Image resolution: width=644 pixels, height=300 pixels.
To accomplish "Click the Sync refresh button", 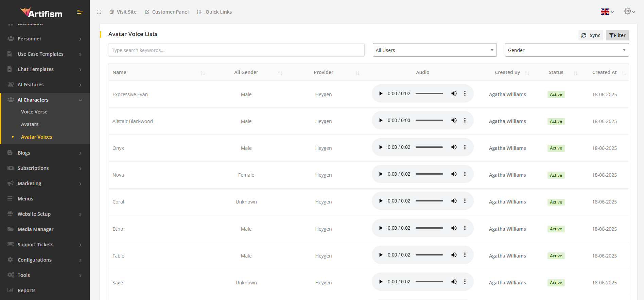I will (591, 35).
